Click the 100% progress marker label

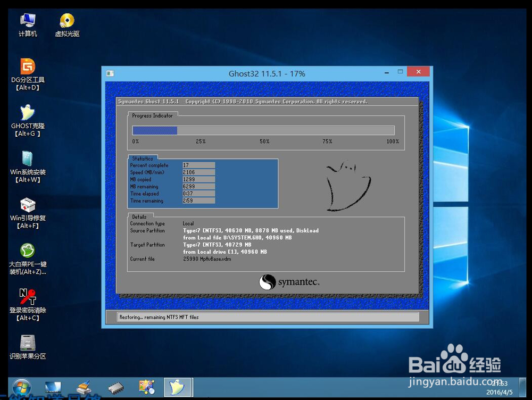point(393,141)
